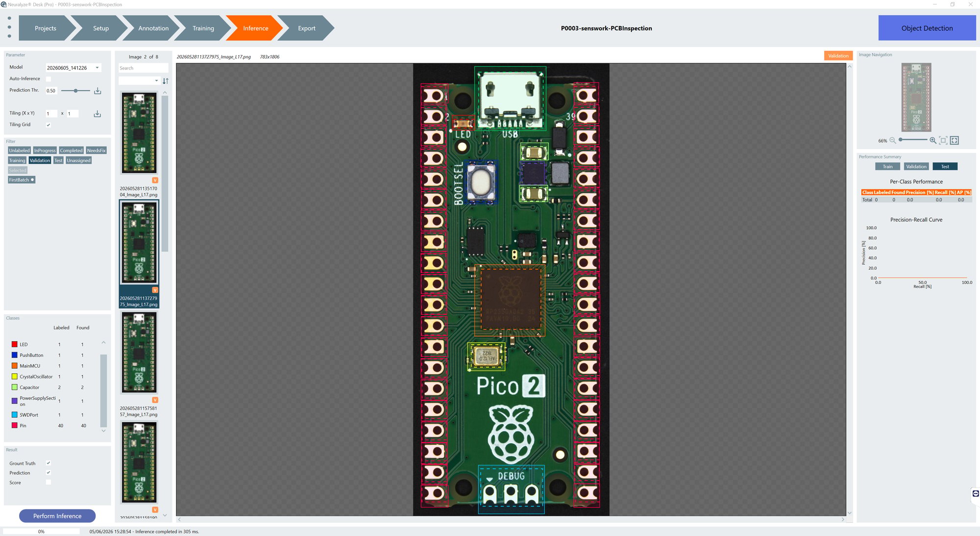Click the thumbnail list up arrow
The width and height of the screenshot is (980, 536).
(x=165, y=92)
